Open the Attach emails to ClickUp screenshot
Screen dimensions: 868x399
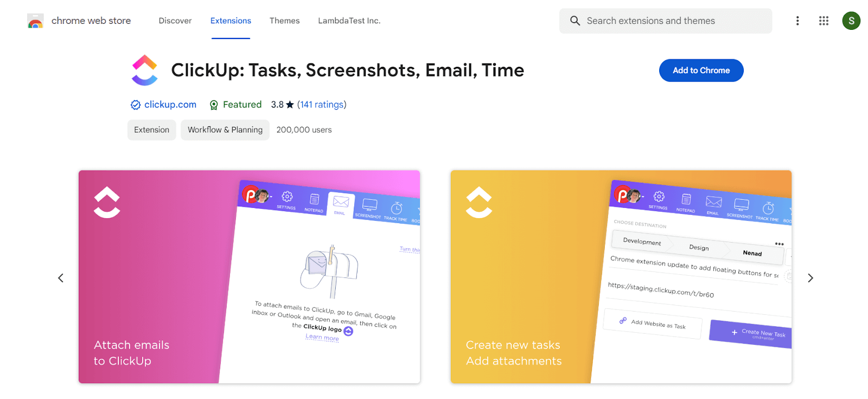tap(250, 277)
